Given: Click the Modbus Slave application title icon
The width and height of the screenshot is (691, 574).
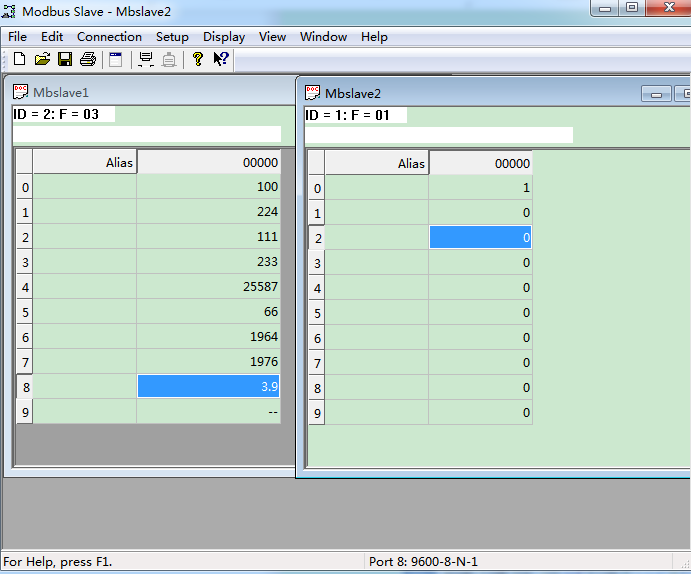Looking at the screenshot, I should click(x=8, y=11).
